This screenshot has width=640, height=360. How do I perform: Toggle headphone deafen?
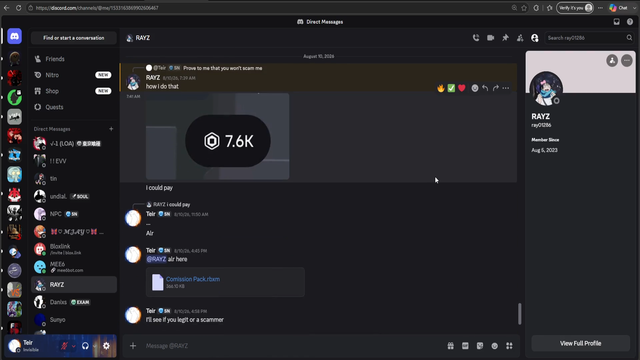(85, 346)
